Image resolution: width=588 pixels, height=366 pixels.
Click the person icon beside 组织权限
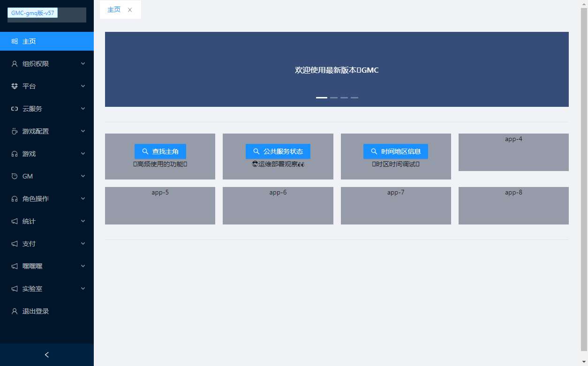14,63
